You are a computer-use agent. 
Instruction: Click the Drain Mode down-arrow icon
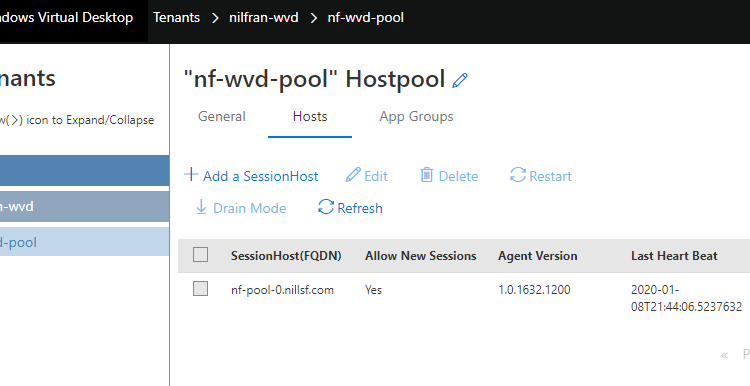click(201, 207)
